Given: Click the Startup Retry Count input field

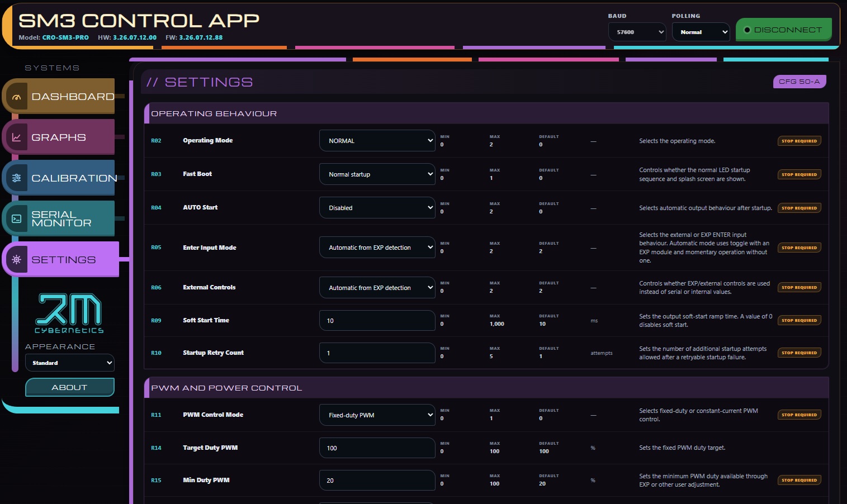Looking at the screenshot, I should (x=377, y=353).
